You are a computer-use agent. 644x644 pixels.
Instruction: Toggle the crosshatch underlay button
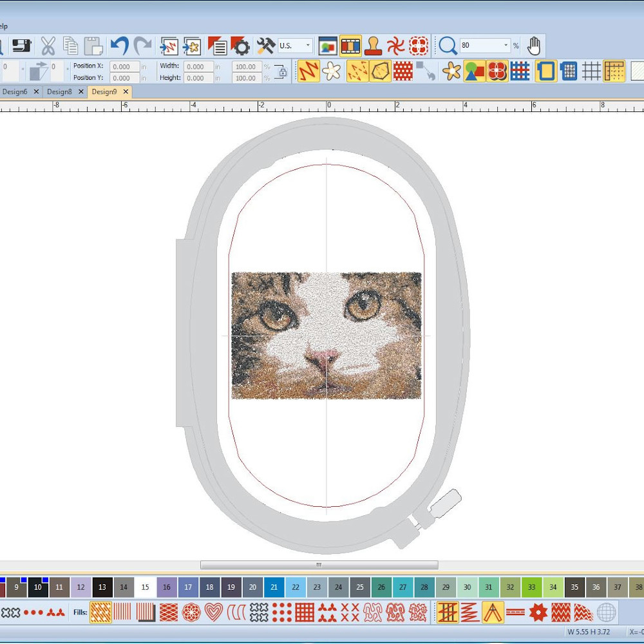pos(448,612)
